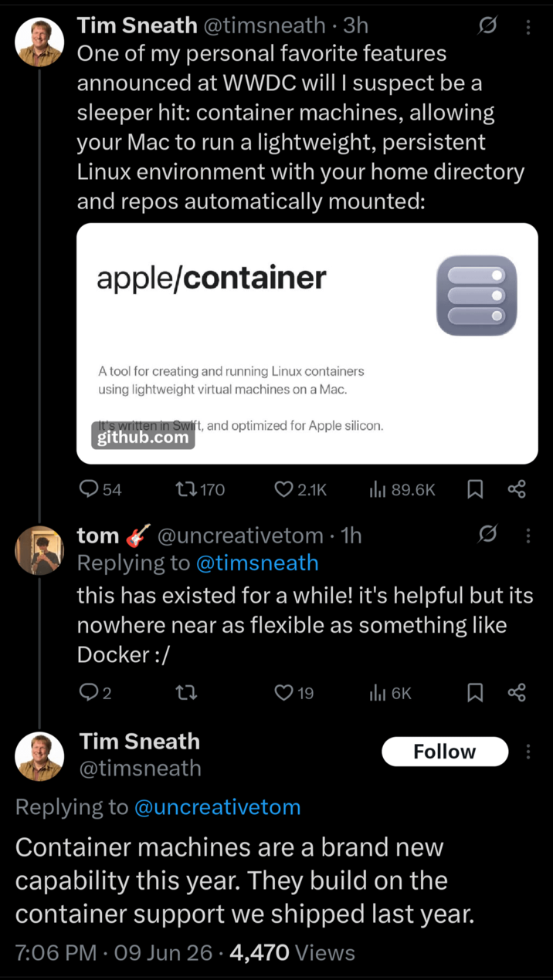Screen dimensions: 553x980
Task: Open @timsneath link in tom's reply
Action: 257,563
